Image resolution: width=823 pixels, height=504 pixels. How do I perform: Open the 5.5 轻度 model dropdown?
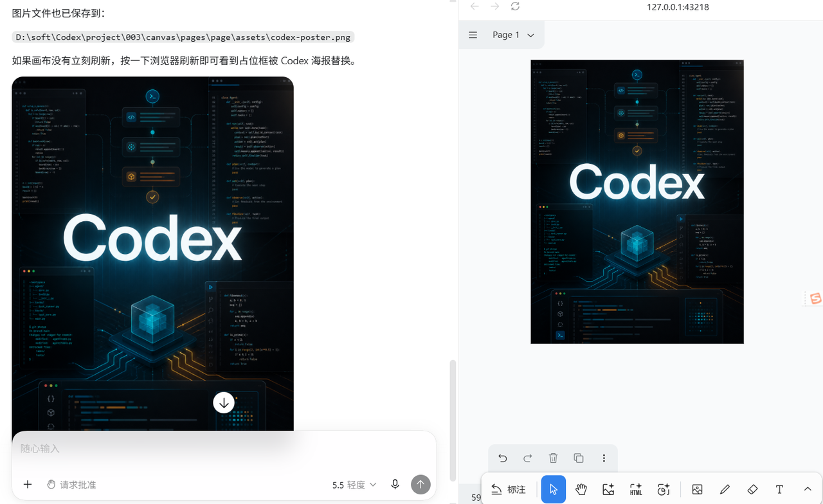[354, 485]
